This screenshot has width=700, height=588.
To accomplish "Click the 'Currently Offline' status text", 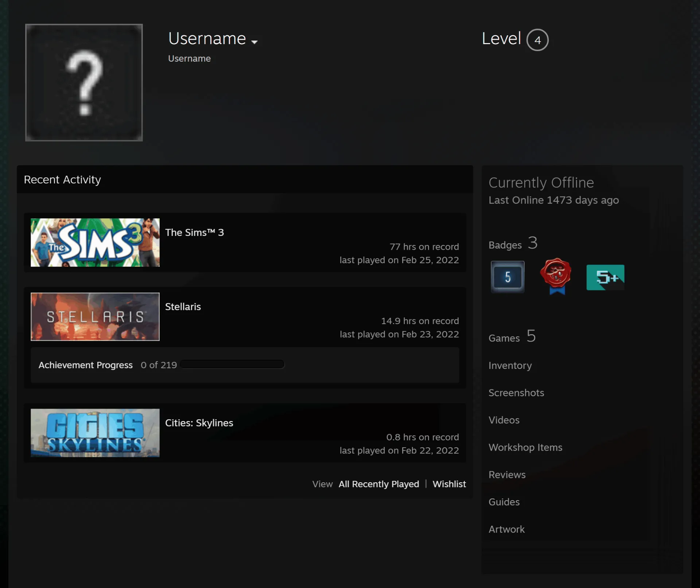I will 541,183.
